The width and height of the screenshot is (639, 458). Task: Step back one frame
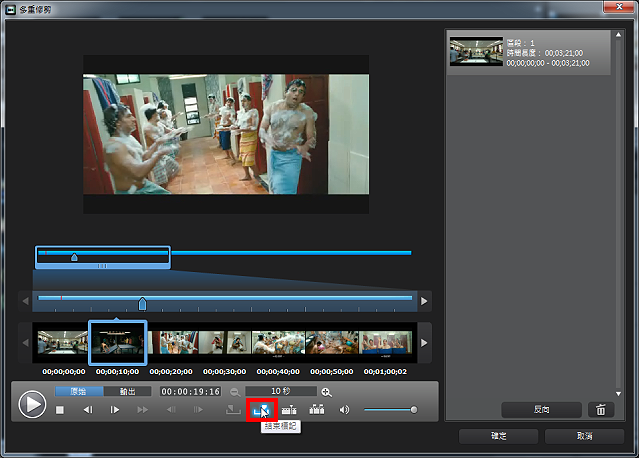click(88, 410)
